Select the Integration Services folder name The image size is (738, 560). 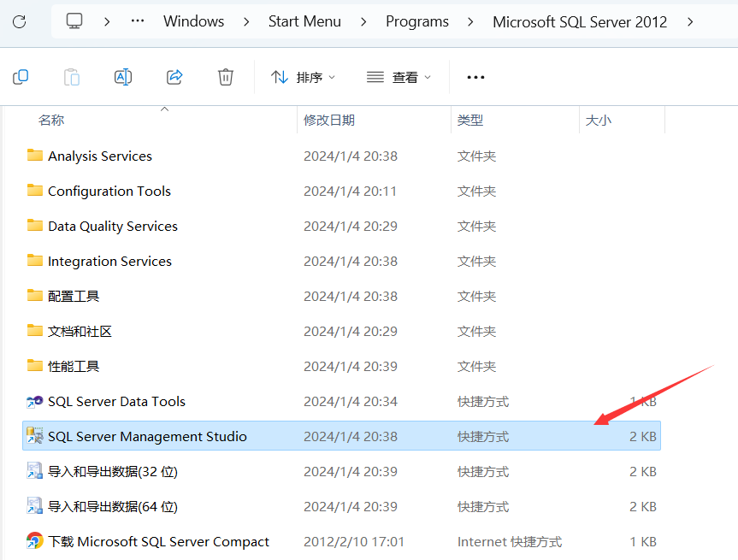pyautogui.click(x=109, y=261)
